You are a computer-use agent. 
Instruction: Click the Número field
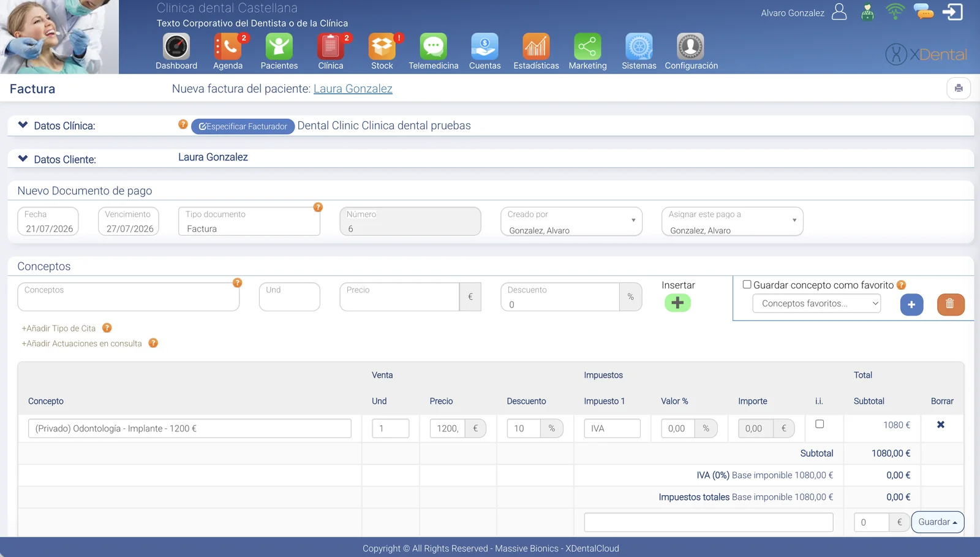coord(410,221)
